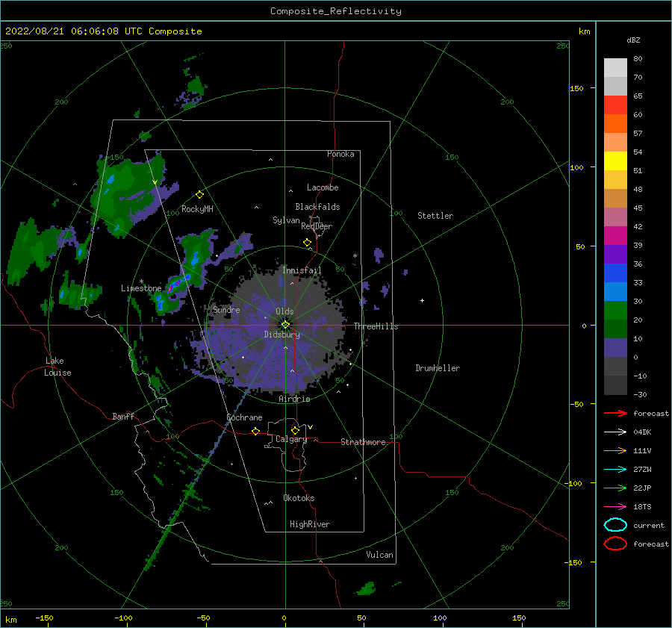672x628 pixels.
Task: Select the ThreeHills city label
Action: (376, 326)
